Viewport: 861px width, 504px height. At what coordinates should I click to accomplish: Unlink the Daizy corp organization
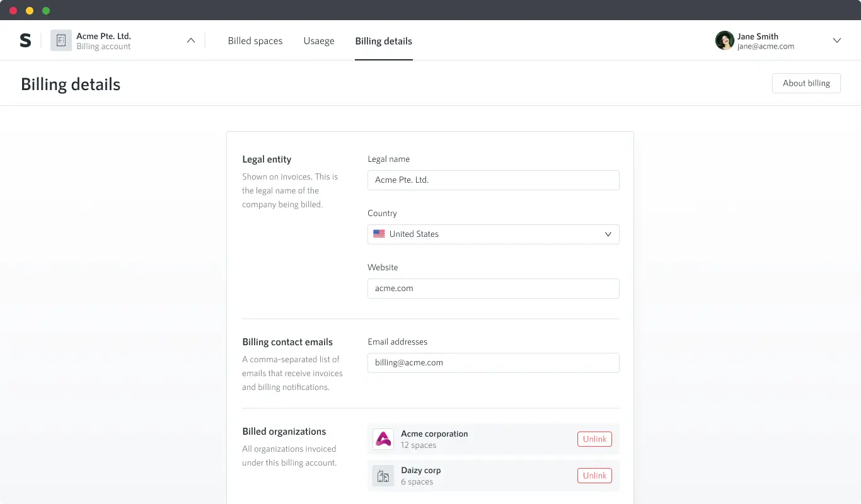(594, 476)
